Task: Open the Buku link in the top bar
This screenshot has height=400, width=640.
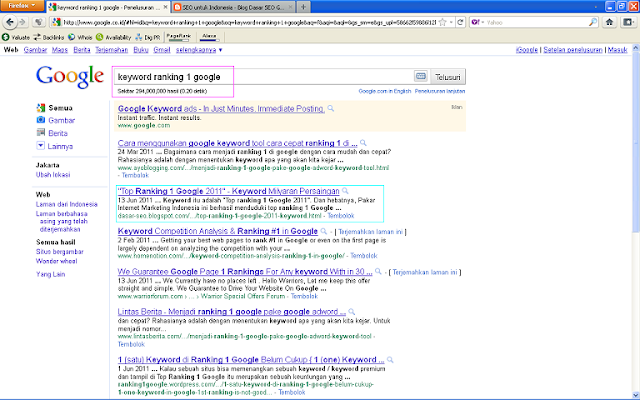Action: (x=141, y=50)
